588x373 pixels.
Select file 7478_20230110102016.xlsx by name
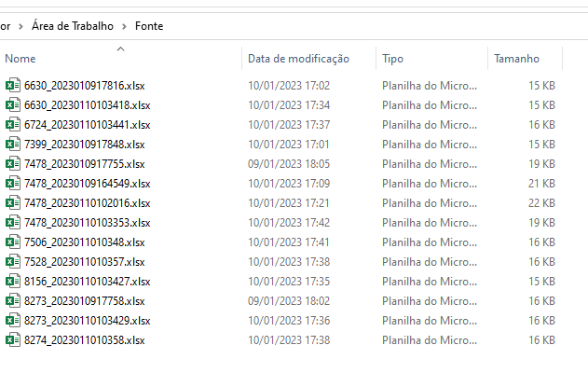[88, 203]
